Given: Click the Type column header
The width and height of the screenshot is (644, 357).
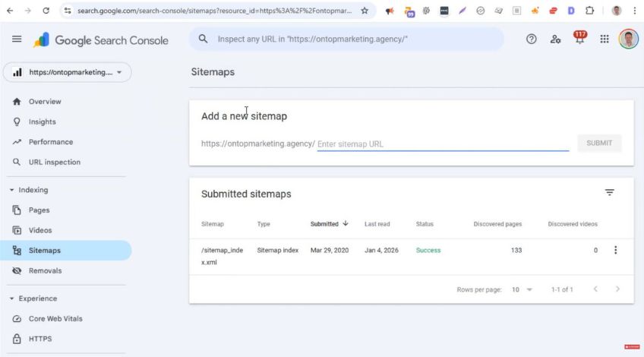Looking at the screenshot, I should tap(264, 224).
